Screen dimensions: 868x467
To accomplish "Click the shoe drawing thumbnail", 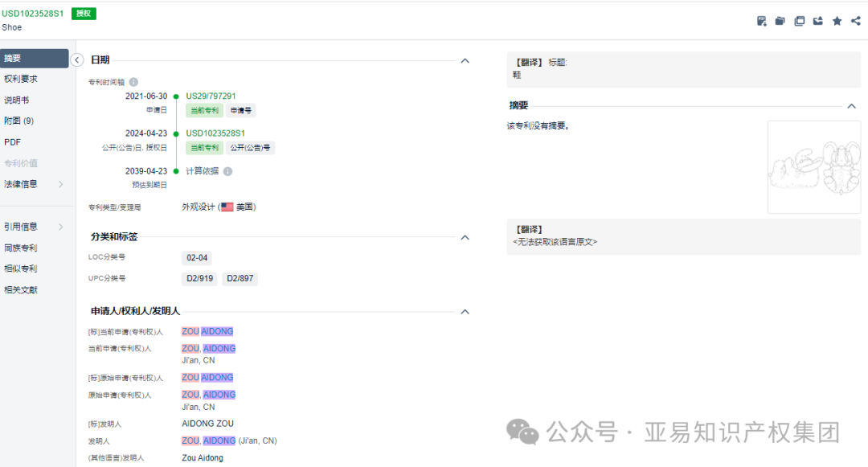I will pos(814,166).
